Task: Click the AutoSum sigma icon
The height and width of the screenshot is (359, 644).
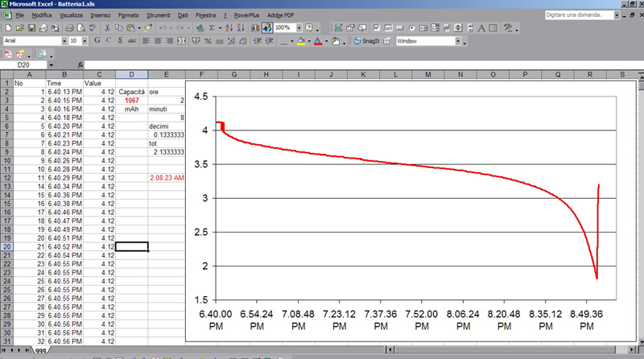Action: [x=212, y=28]
